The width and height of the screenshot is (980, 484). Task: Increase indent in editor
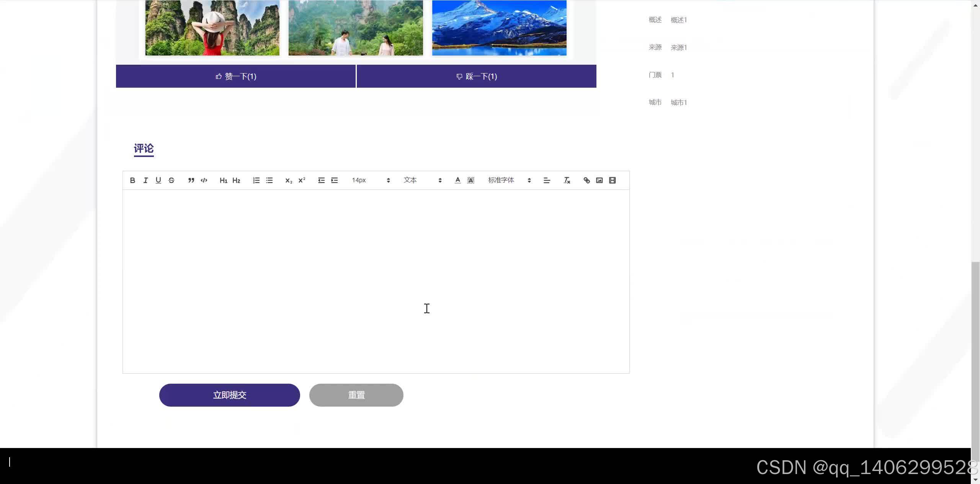click(x=335, y=180)
